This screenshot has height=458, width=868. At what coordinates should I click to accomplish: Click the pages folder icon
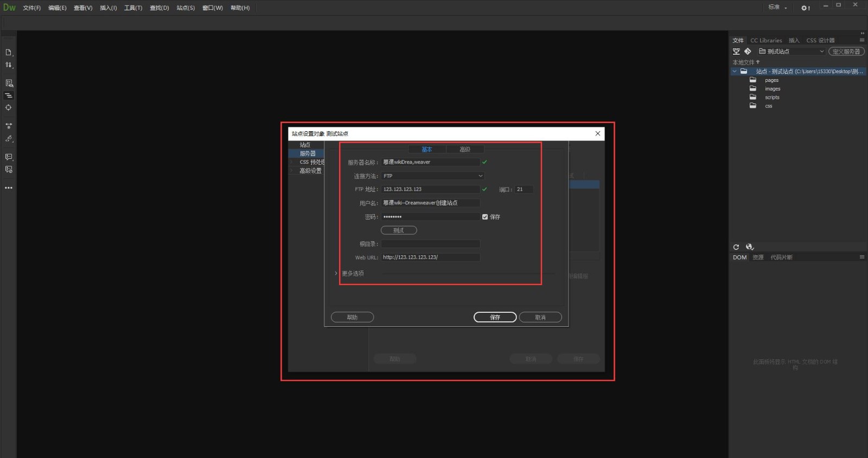753,80
